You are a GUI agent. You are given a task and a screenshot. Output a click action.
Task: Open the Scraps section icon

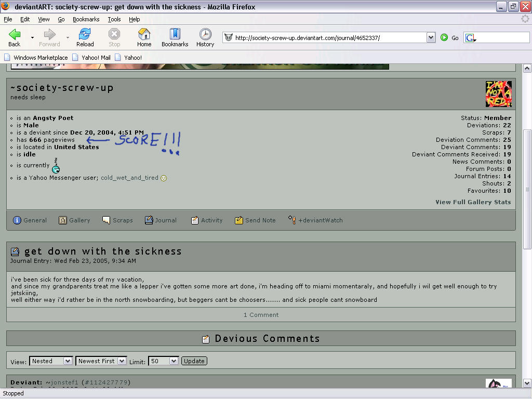(x=106, y=220)
